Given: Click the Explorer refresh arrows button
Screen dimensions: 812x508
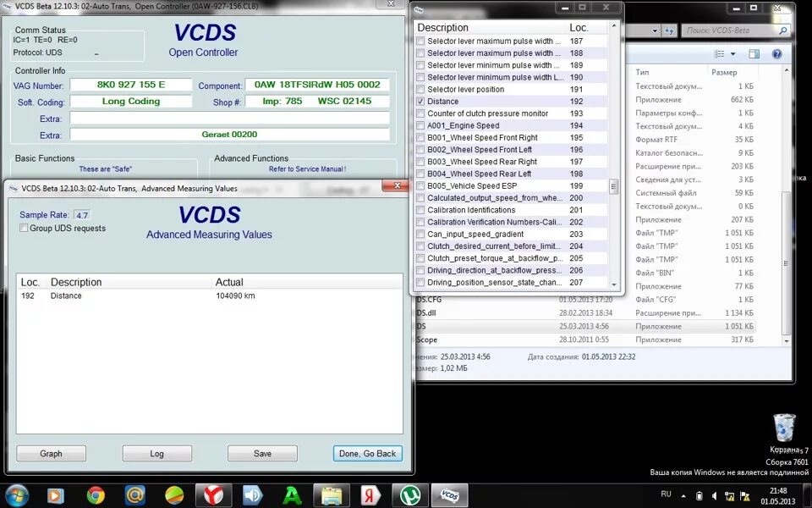Looking at the screenshot, I should pos(670,30).
